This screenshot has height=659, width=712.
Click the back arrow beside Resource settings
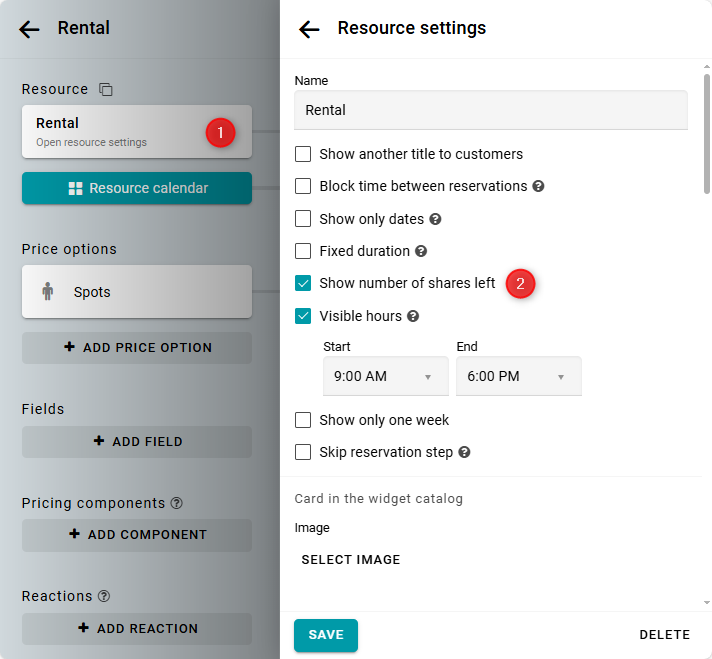309,29
